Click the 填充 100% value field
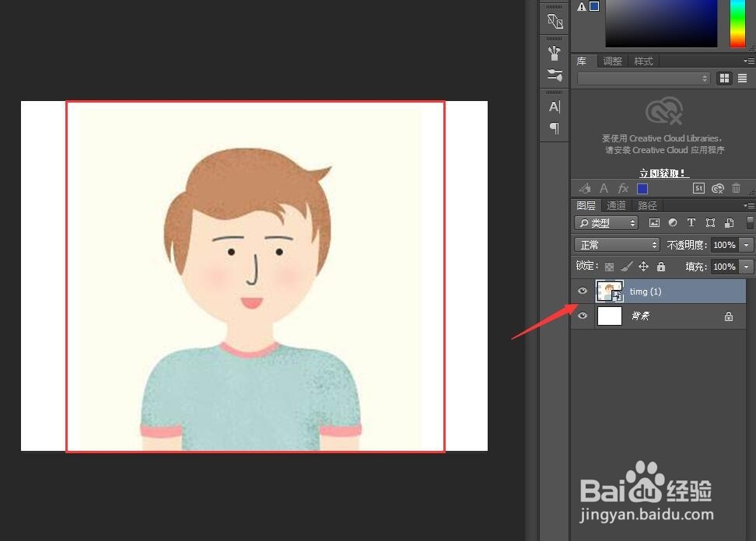The image size is (756, 541). pyautogui.click(x=724, y=267)
